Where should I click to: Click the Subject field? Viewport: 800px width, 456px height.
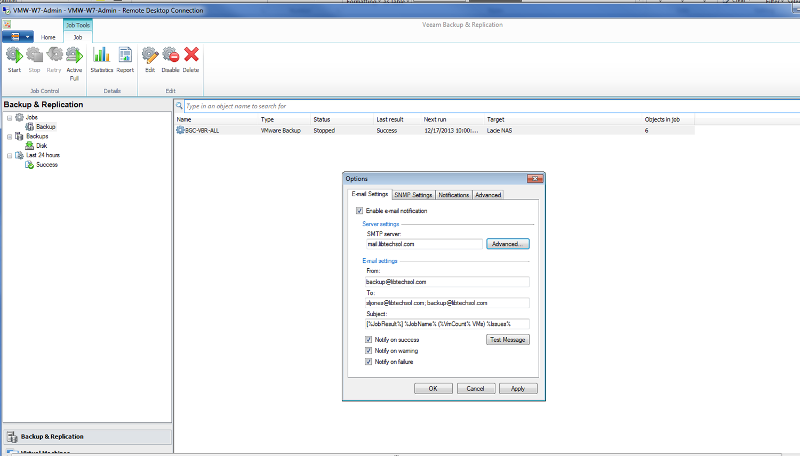tap(447, 324)
